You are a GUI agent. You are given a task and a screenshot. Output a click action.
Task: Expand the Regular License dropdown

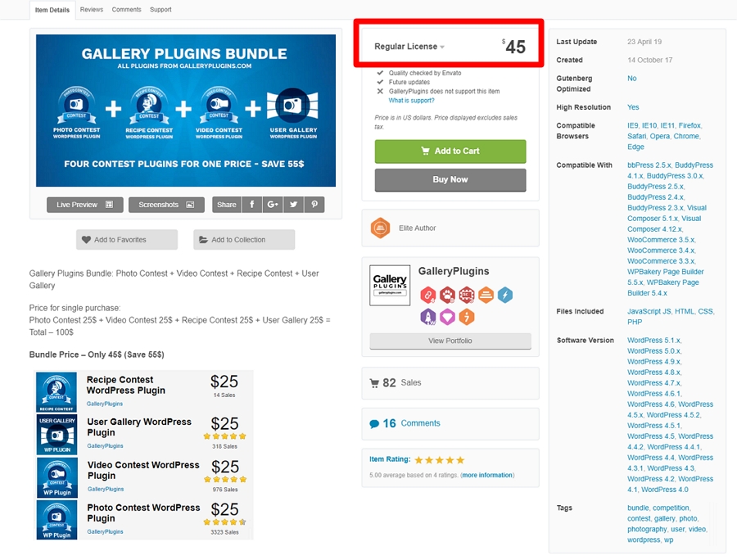coord(409,47)
